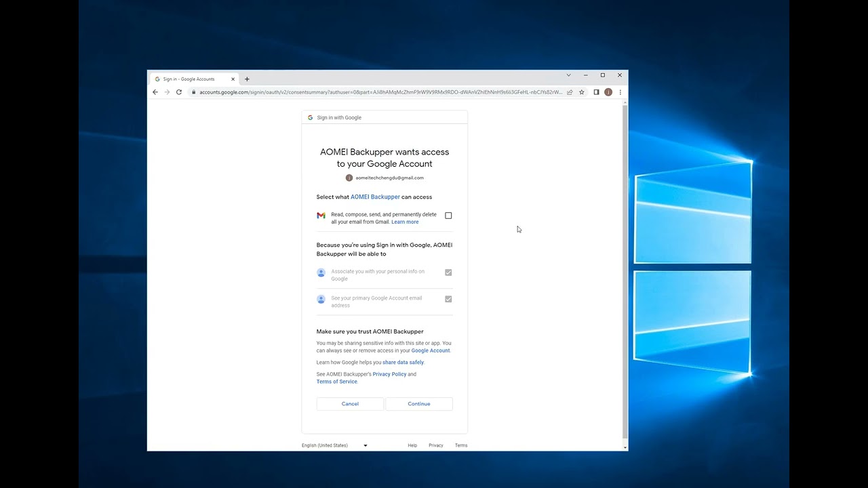Screen dimensions: 868x488
Task: Click the scrollbar down arrow
Action: pos(625,447)
